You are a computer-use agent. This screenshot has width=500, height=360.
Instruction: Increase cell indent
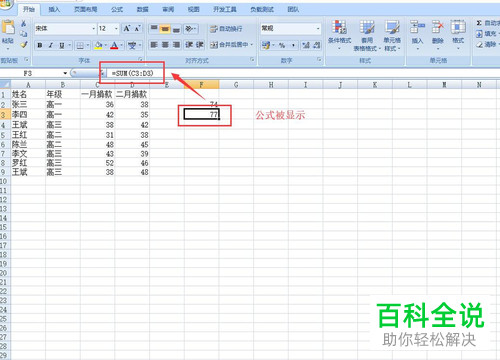(x=200, y=45)
